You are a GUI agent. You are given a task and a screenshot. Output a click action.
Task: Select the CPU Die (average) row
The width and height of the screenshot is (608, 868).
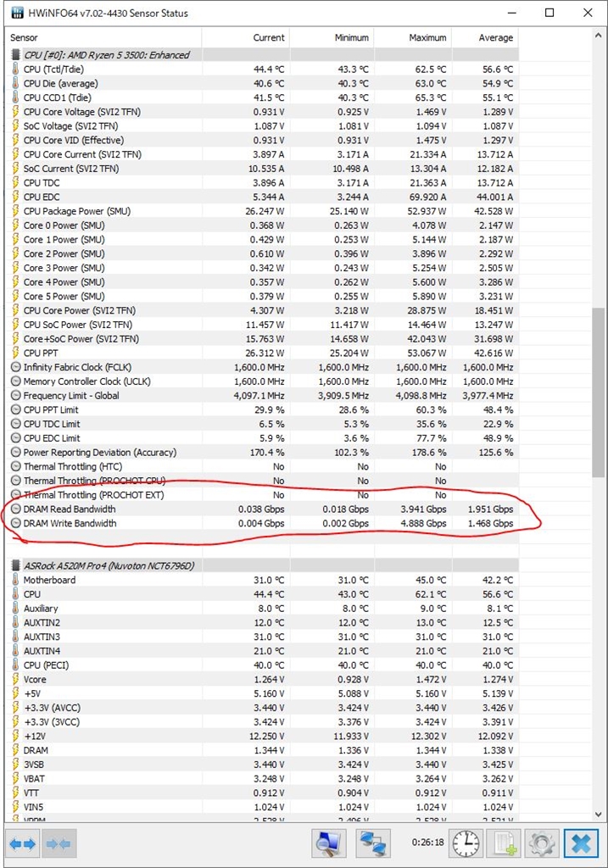pyautogui.click(x=262, y=84)
